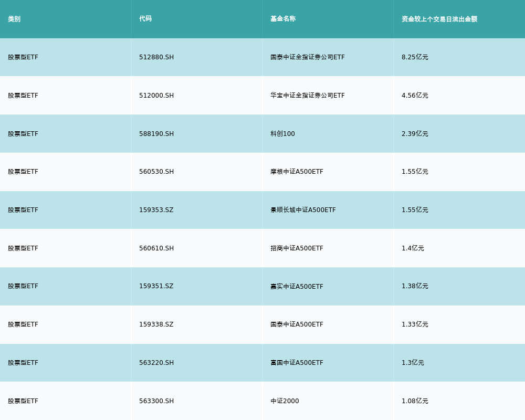Viewport: 525px width, 420px height.
Task: Click fund code 560610.SH
Action: [156, 248]
